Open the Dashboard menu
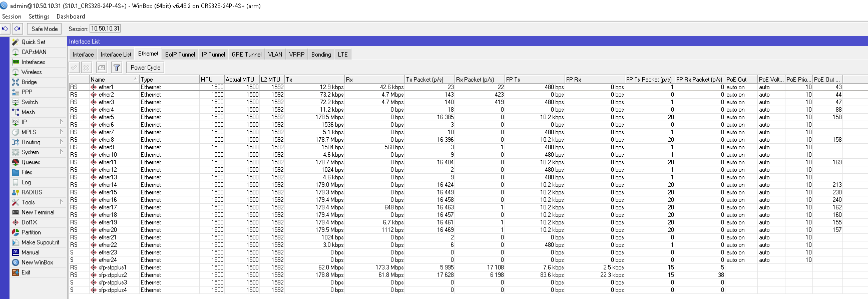This screenshot has height=299, width=868. click(71, 17)
